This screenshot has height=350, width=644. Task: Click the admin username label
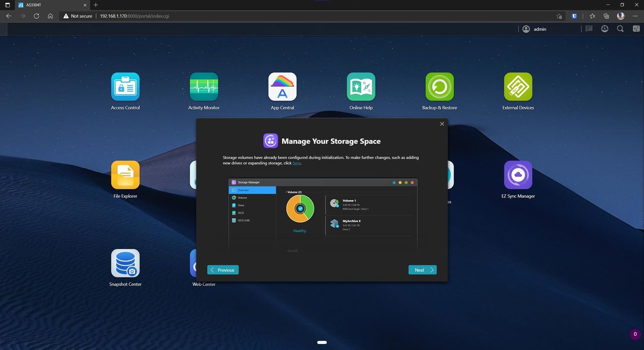(x=540, y=29)
